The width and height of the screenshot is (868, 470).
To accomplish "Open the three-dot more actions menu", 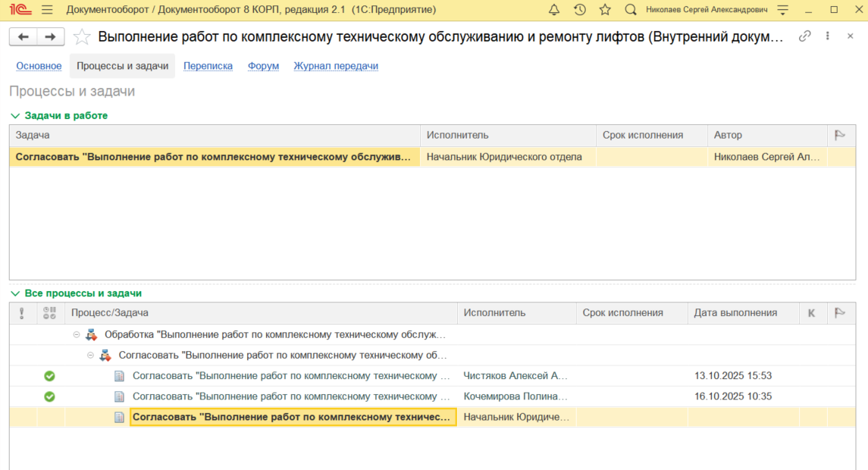I will (x=828, y=36).
